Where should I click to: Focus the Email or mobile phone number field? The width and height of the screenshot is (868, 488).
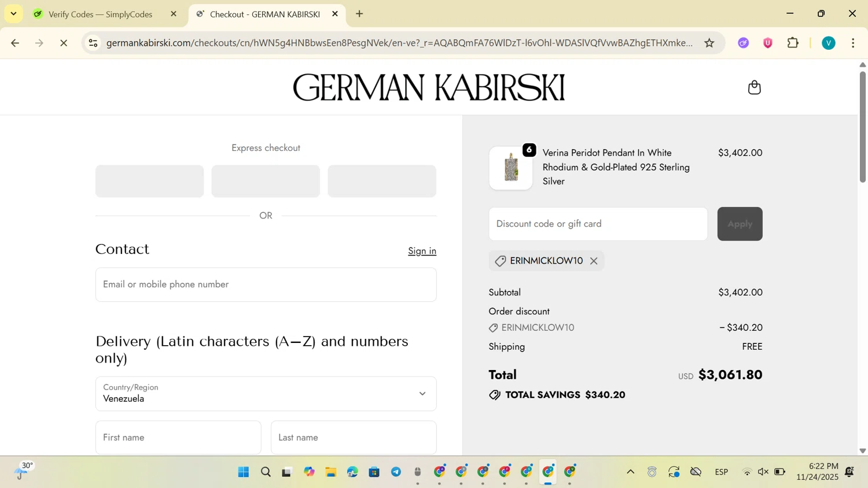click(x=266, y=284)
